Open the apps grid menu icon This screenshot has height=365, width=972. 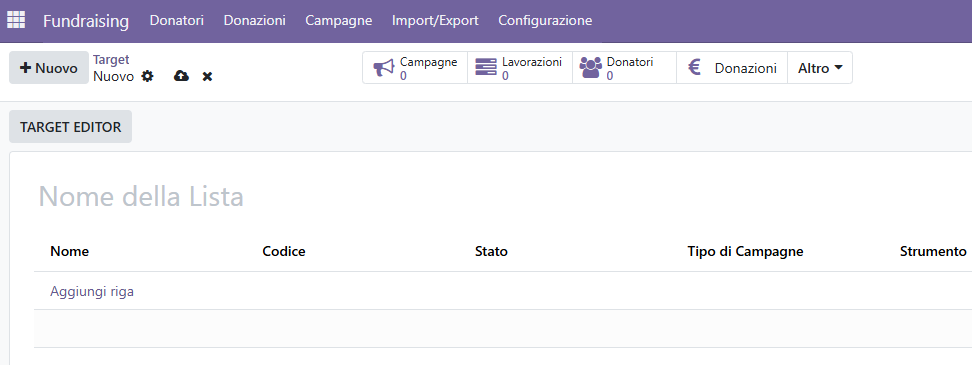[15, 20]
